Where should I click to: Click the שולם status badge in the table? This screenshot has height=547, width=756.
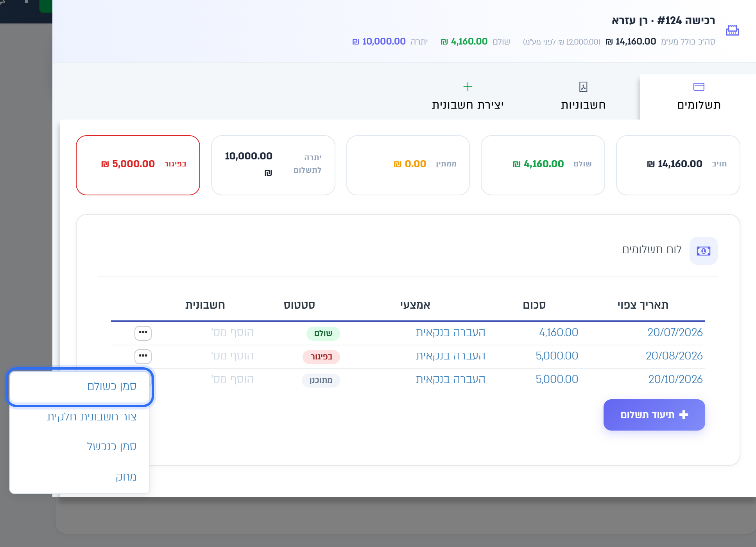(323, 333)
